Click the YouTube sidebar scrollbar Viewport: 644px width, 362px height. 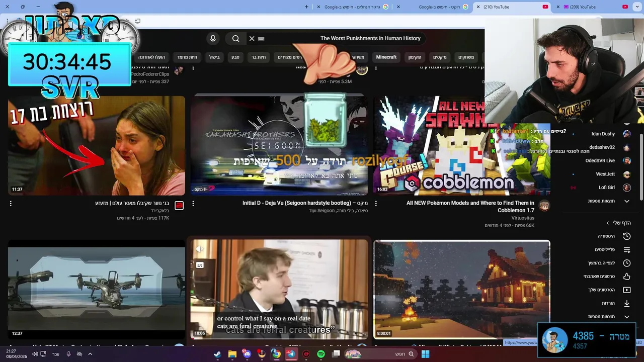(640, 166)
